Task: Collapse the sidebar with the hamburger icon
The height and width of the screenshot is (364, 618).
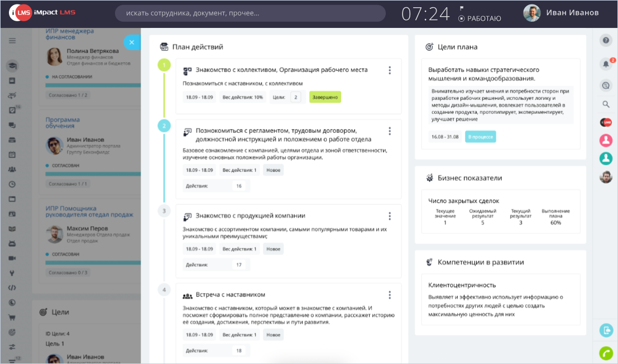Action: click(11, 40)
